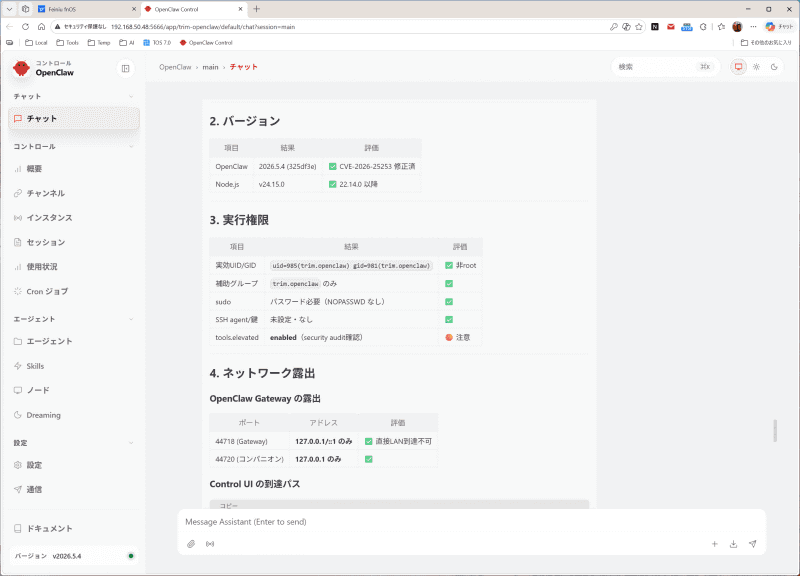
Task: Open Cron ジョブ page
Action: 74,291
